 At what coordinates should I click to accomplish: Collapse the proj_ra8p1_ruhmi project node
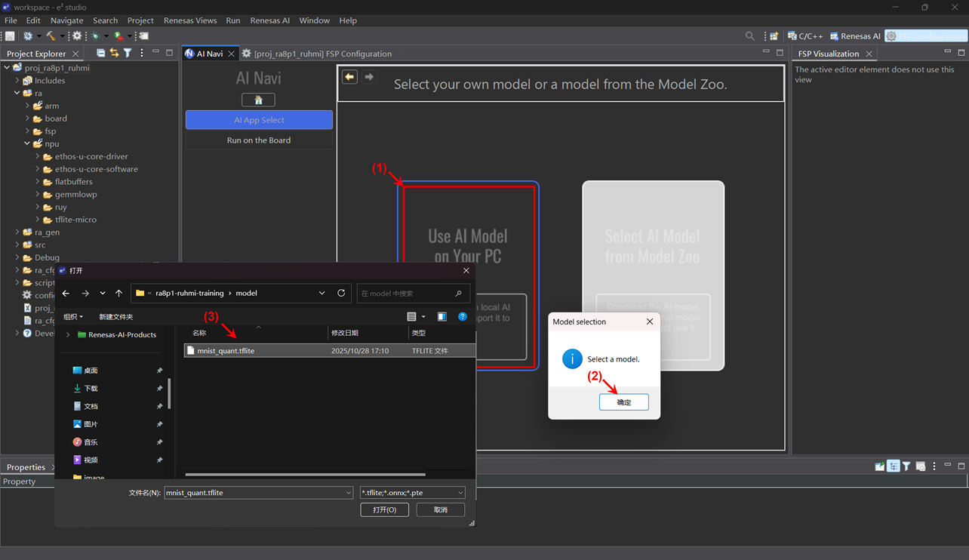tap(7, 68)
